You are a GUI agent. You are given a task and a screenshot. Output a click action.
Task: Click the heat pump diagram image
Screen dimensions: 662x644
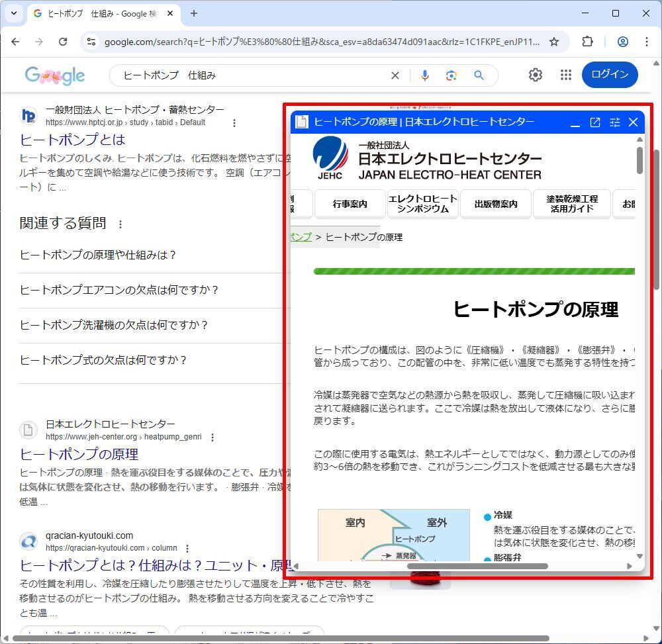[x=393, y=535]
